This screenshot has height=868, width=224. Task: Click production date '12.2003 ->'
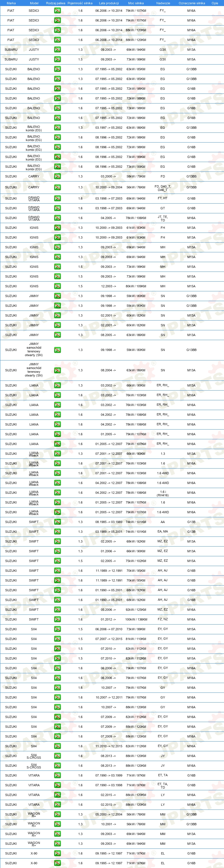(108, 286)
